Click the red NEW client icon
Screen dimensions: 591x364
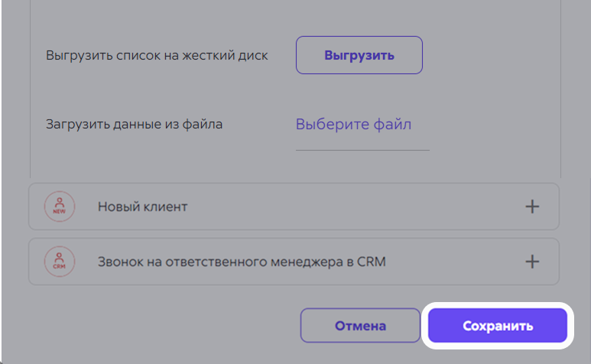[x=59, y=206]
